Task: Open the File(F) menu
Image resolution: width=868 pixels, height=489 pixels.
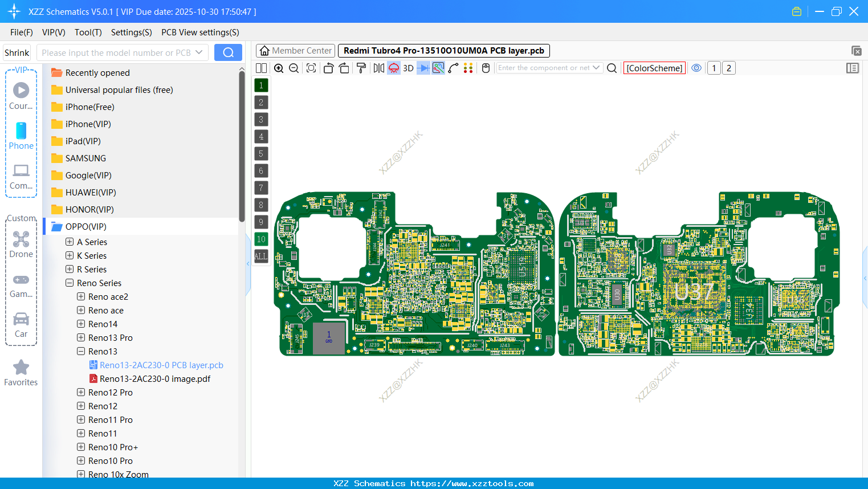Action: 22,32
